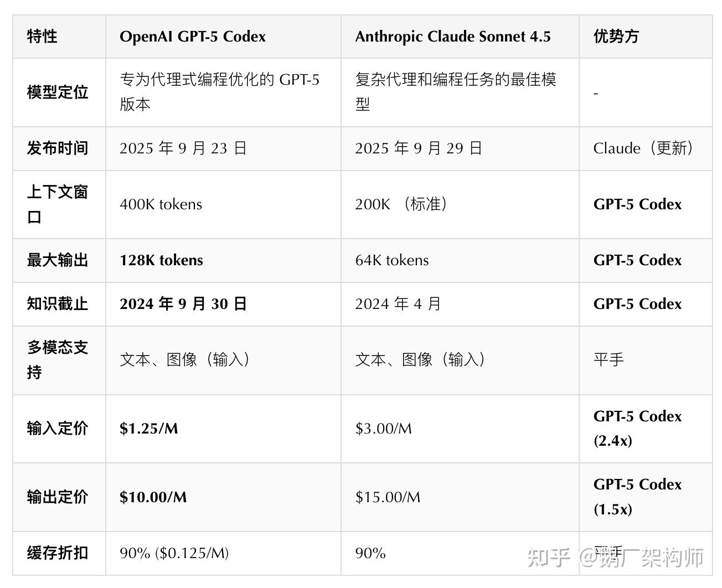The height and width of the screenshot is (588, 722).
Task: Click the 64K tokens cell
Action: point(391,260)
